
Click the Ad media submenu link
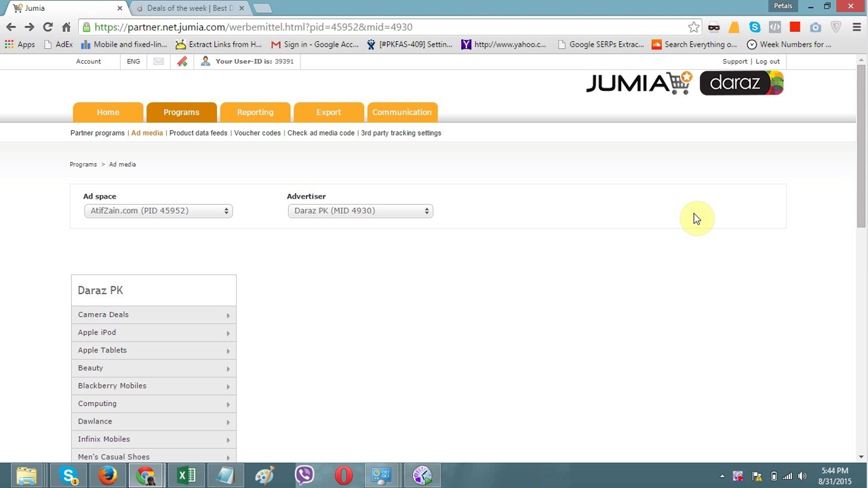pyautogui.click(x=147, y=133)
